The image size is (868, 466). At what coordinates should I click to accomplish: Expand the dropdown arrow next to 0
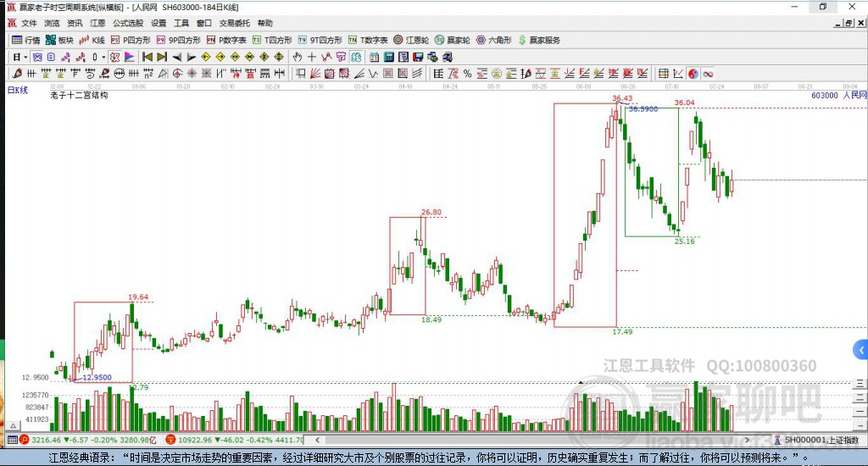click(x=103, y=57)
